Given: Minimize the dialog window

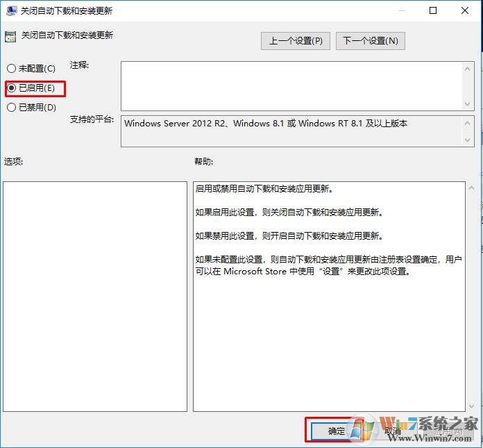Looking at the screenshot, I should [x=401, y=11].
